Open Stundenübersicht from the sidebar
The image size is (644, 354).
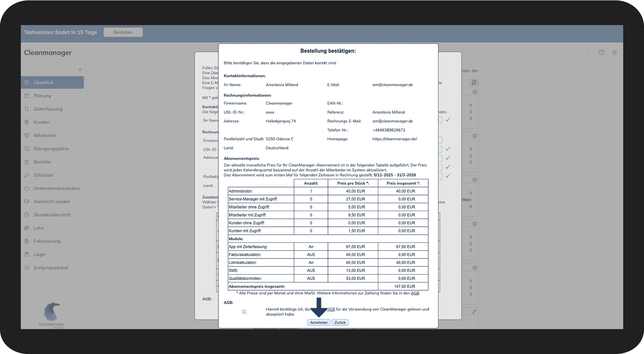pyautogui.click(x=52, y=215)
